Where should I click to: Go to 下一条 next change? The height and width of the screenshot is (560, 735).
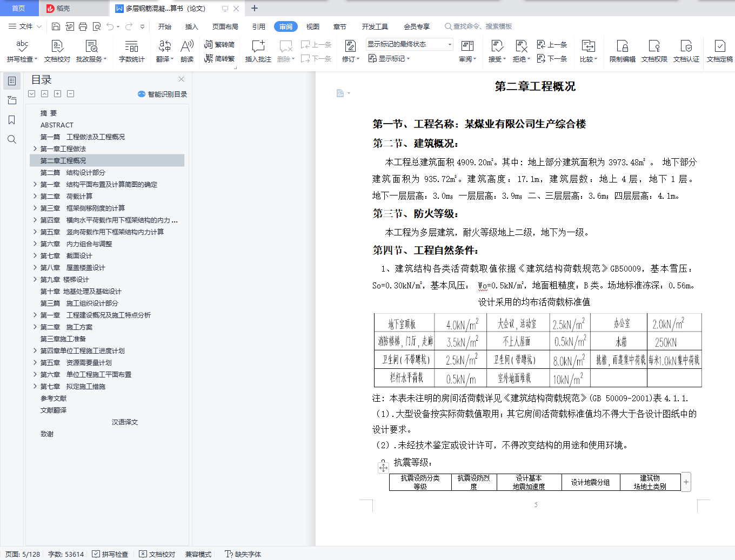pyautogui.click(x=552, y=58)
